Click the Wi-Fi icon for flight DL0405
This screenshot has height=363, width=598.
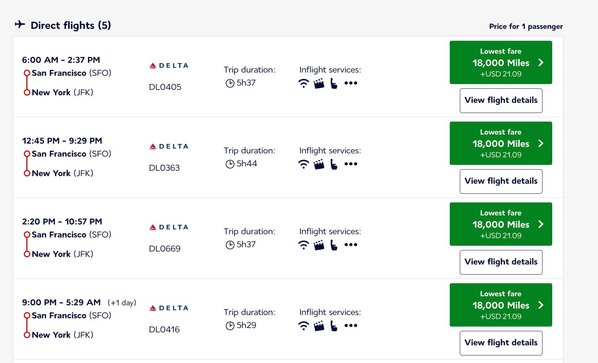click(x=303, y=83)
